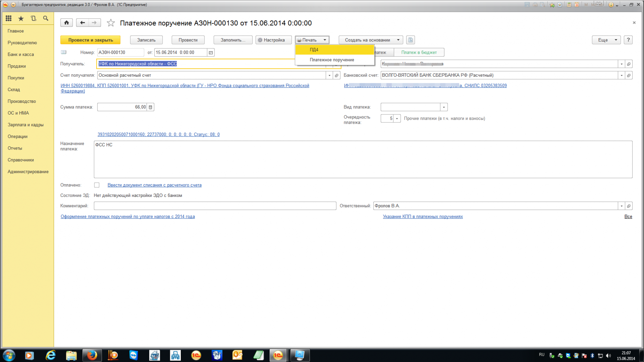Toggle the Оплачено checkbox

tap(97, 185)
